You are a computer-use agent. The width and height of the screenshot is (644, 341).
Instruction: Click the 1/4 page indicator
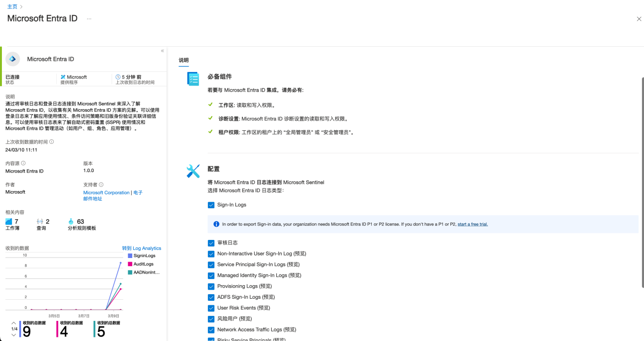click(14, 329)
